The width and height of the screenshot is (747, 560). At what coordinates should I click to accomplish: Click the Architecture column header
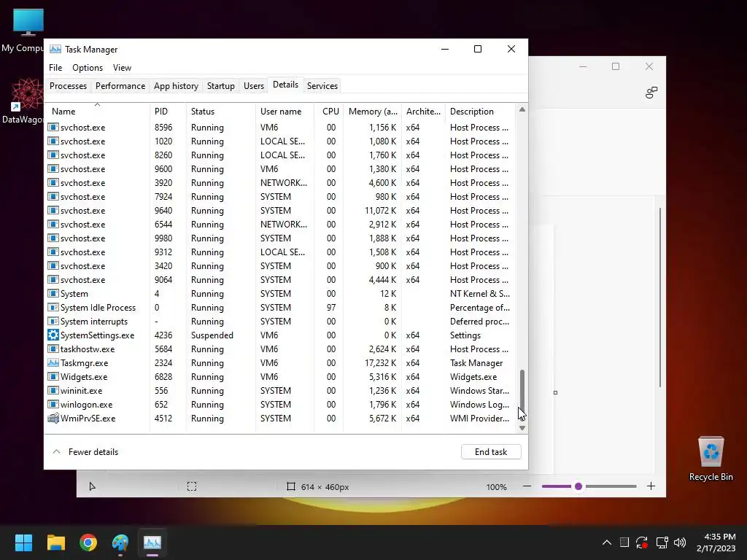click(423, 112)
